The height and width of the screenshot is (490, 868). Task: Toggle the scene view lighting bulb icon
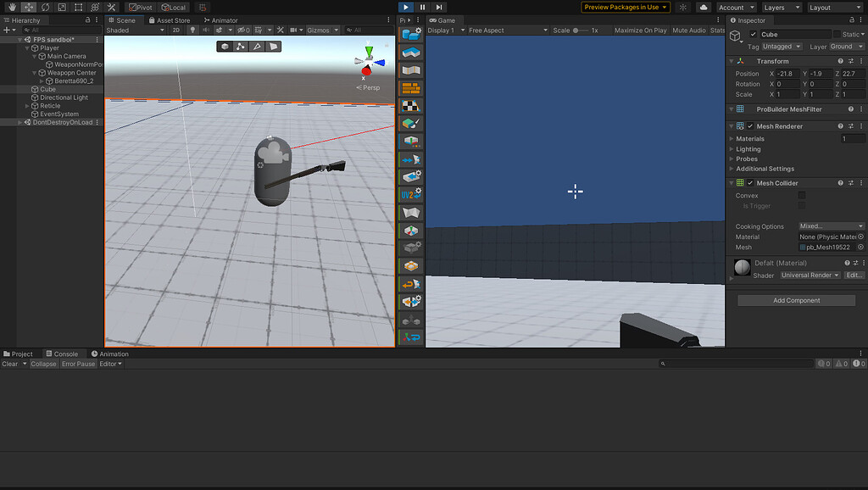coord(193,28)
